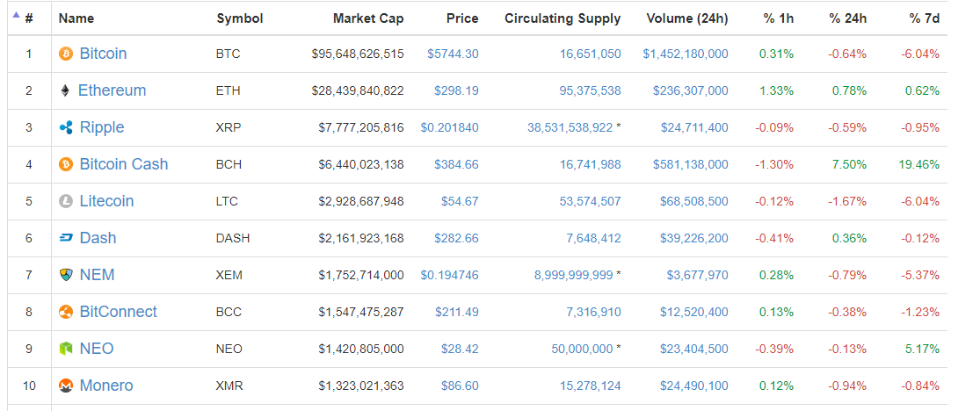Open the Bitcoin Cash name link
The width and height of the screenshot is (980, 411).
point(123,164)
